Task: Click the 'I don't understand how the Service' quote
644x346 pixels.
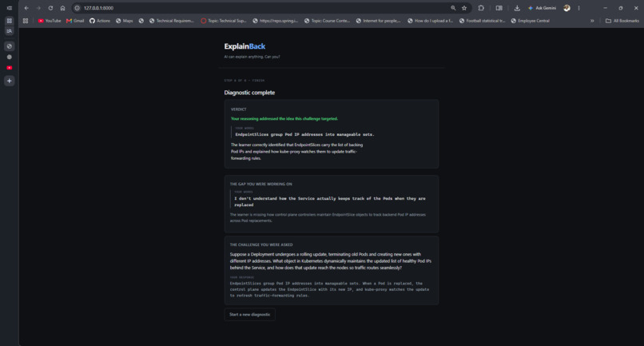Action: 330,201
